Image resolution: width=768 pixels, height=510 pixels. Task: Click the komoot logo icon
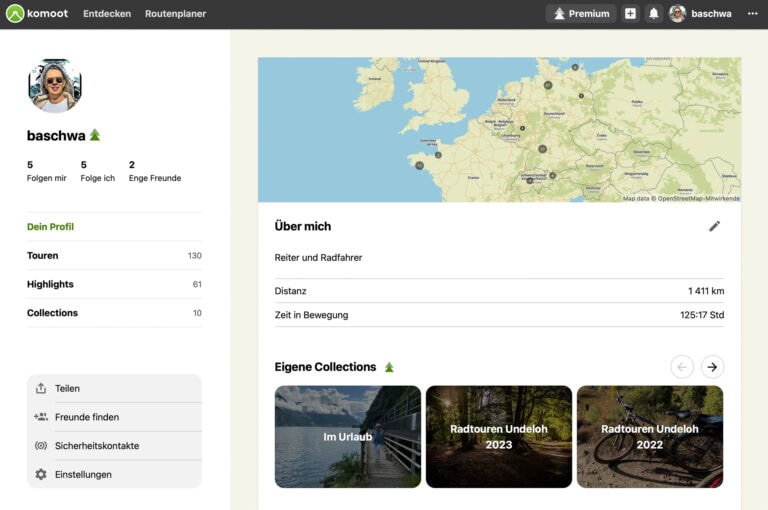[x=15, y=14]
